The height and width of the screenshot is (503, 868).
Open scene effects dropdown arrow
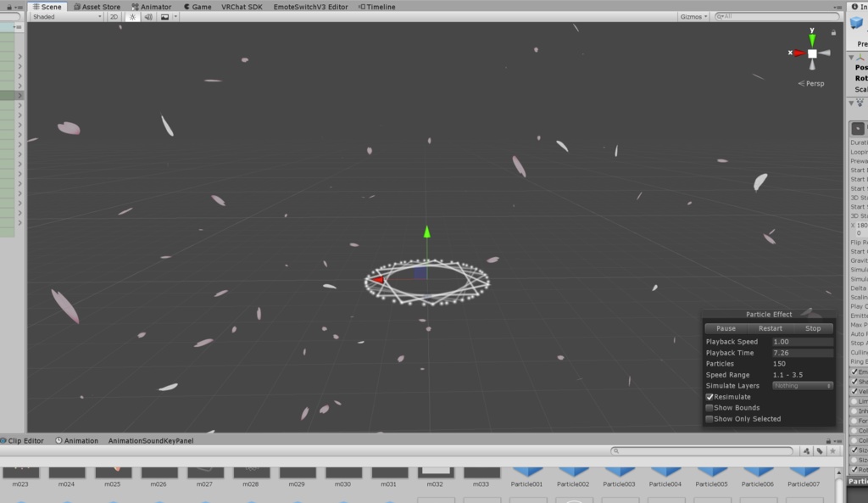tap(175, 17)
